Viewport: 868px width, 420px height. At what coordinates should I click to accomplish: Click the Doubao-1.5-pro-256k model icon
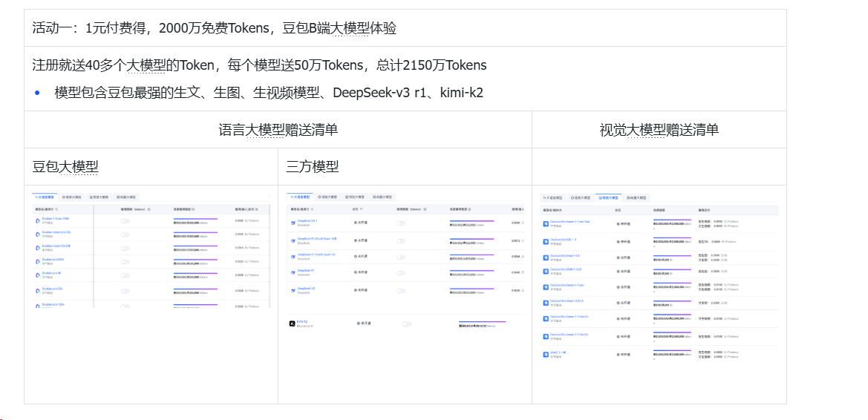pyautogui.click(x=38, y=221)
